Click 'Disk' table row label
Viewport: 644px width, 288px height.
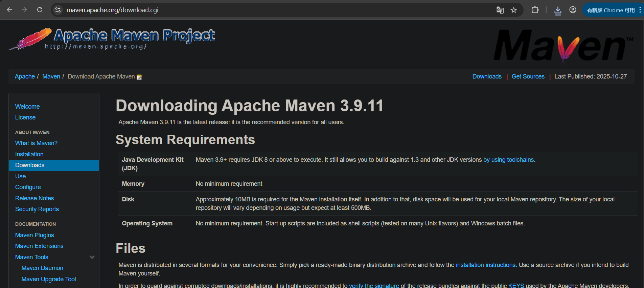coord(128,199)
